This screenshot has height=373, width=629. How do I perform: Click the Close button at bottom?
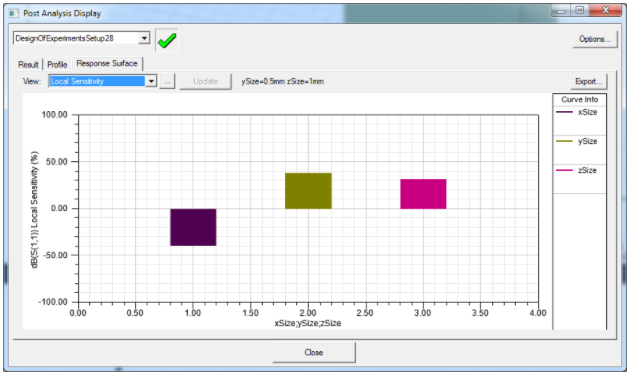[x=314, y=352]
